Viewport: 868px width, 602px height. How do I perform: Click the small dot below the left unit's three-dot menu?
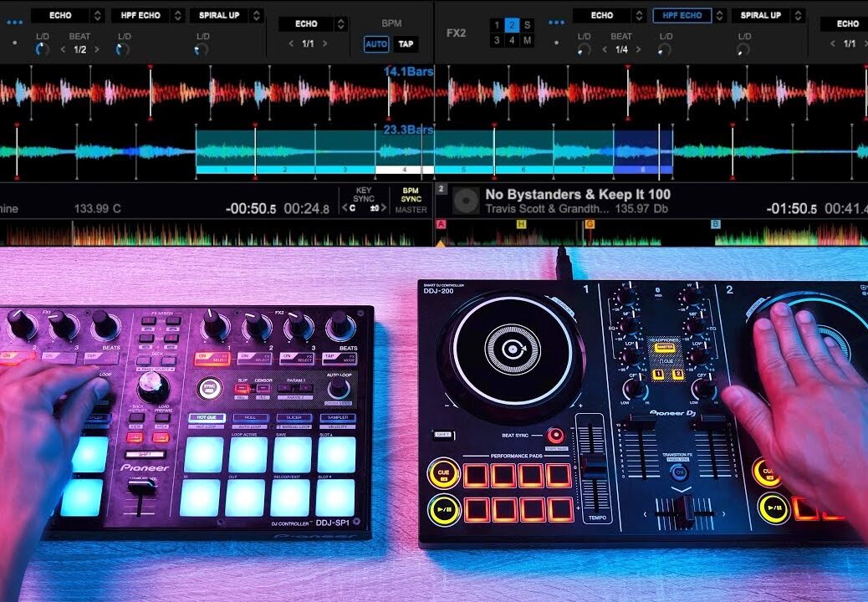point(14,43)
